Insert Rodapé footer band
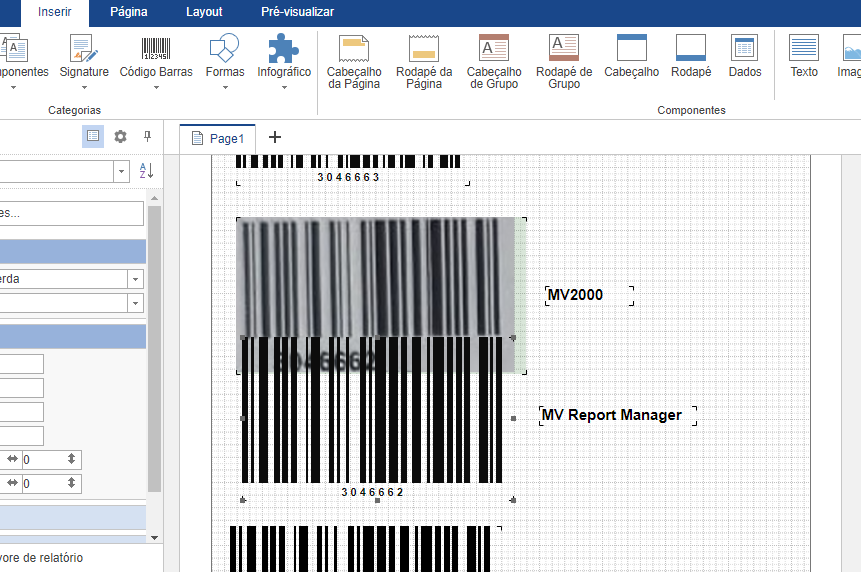This screenshot has width=861, height=572. 691,55
